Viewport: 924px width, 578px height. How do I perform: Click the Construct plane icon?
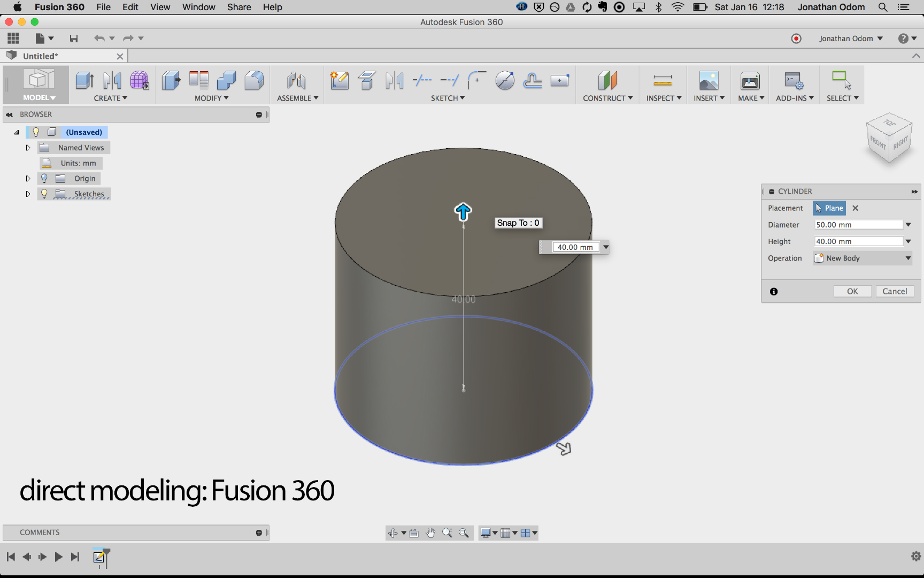point(607,80)
